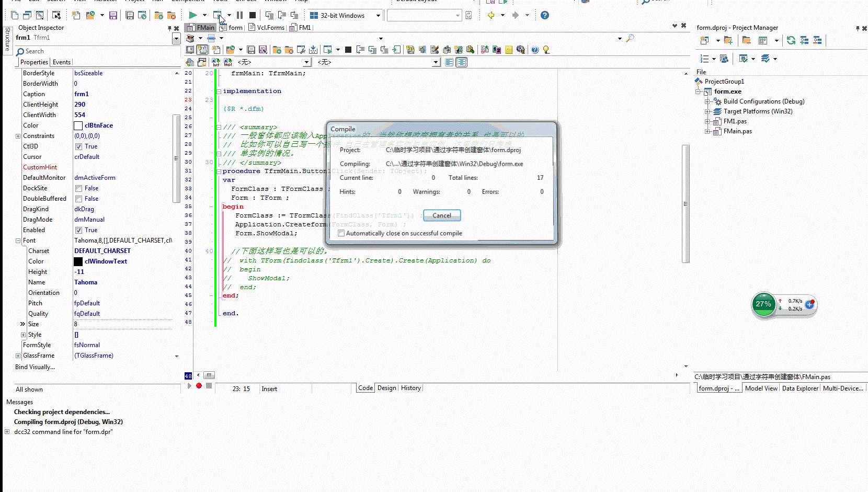Select ProjectGroup1 in project tree
Viewport: 868px width, 492px height.
point(724,82)
